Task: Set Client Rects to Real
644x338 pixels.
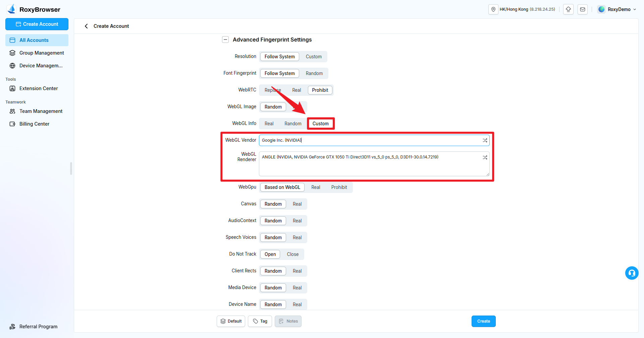Action: pos(297,271)
